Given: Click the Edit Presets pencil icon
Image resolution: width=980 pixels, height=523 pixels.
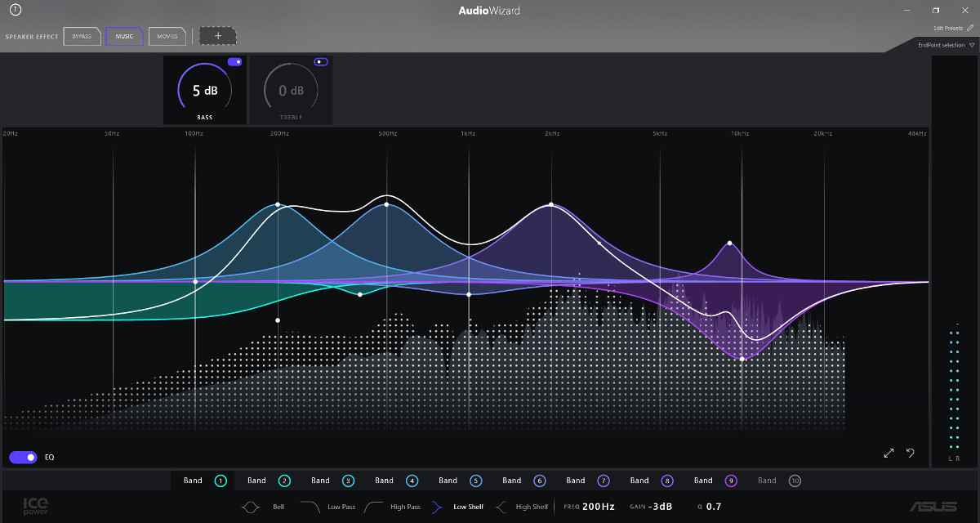Looking at the screenshot, I should [970, 28].
